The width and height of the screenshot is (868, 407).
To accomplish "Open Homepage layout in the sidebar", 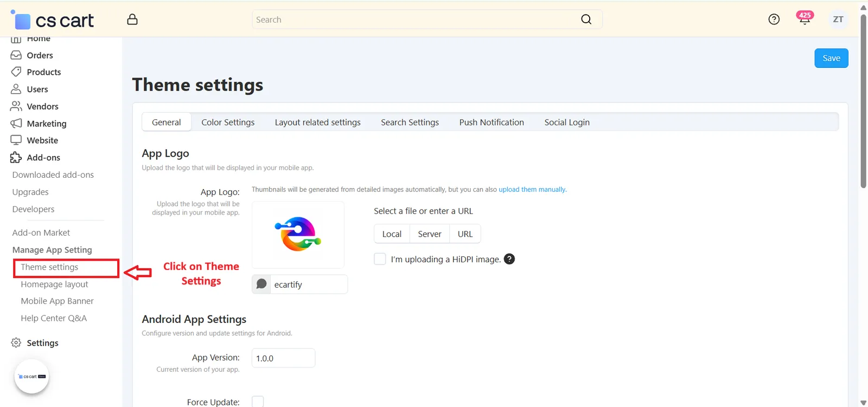I will (x=54, y=284).
